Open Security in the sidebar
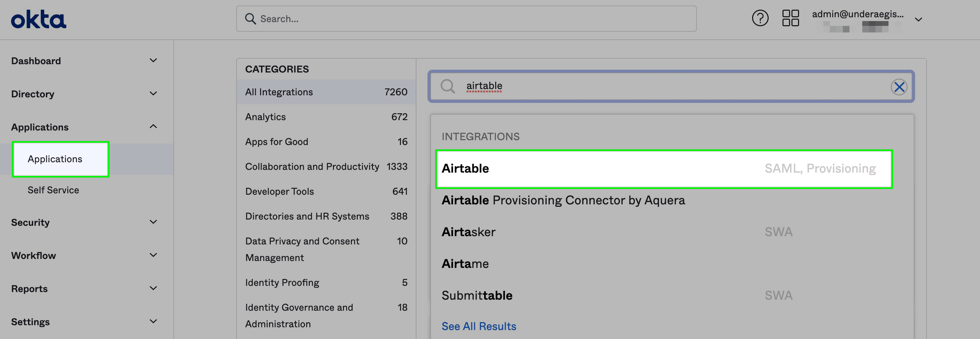 click(30, 223)
